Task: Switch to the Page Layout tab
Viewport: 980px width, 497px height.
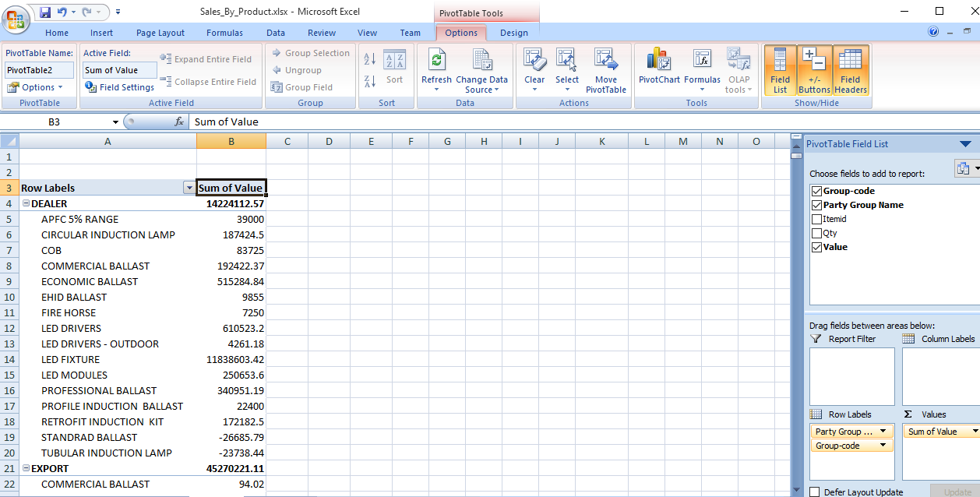Action: pyautogui.click(x=160, y=33)
